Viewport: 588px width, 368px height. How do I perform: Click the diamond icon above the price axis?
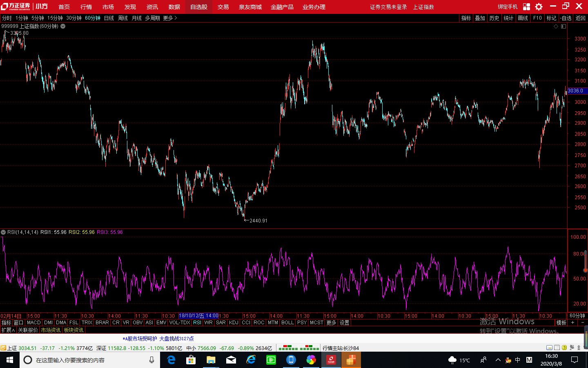point(556,26)
